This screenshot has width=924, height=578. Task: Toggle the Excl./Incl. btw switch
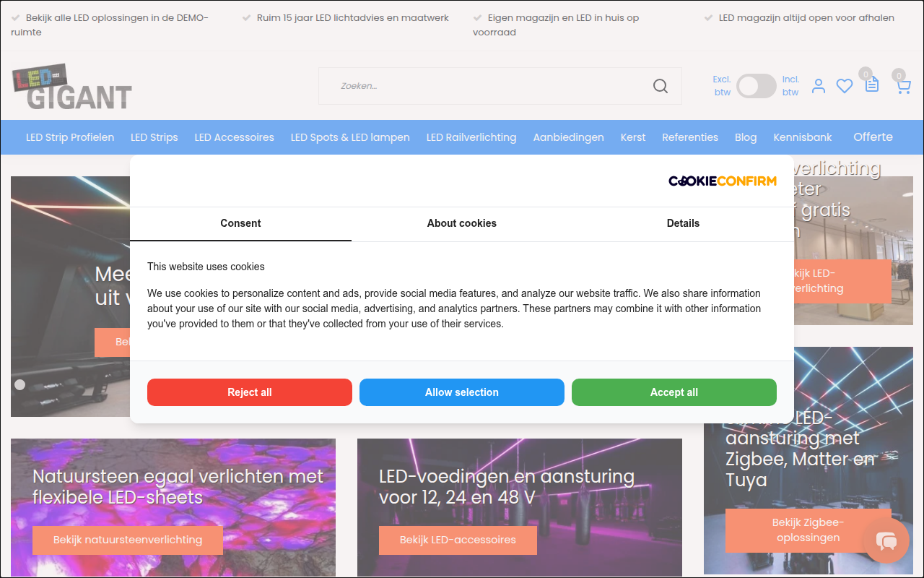757,86
